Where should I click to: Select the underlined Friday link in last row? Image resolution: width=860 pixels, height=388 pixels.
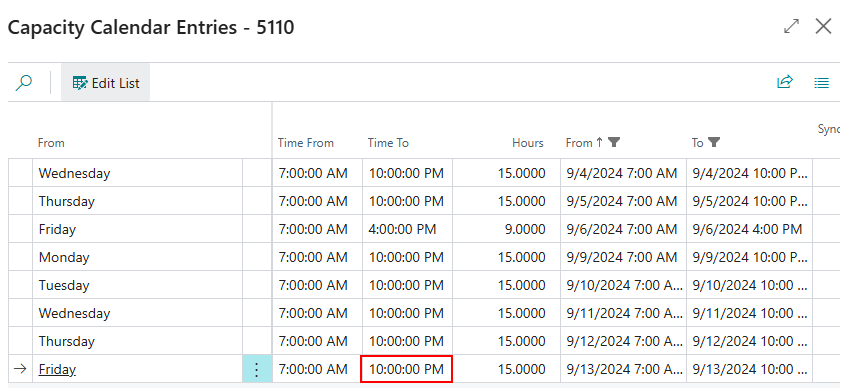(57, 369)
